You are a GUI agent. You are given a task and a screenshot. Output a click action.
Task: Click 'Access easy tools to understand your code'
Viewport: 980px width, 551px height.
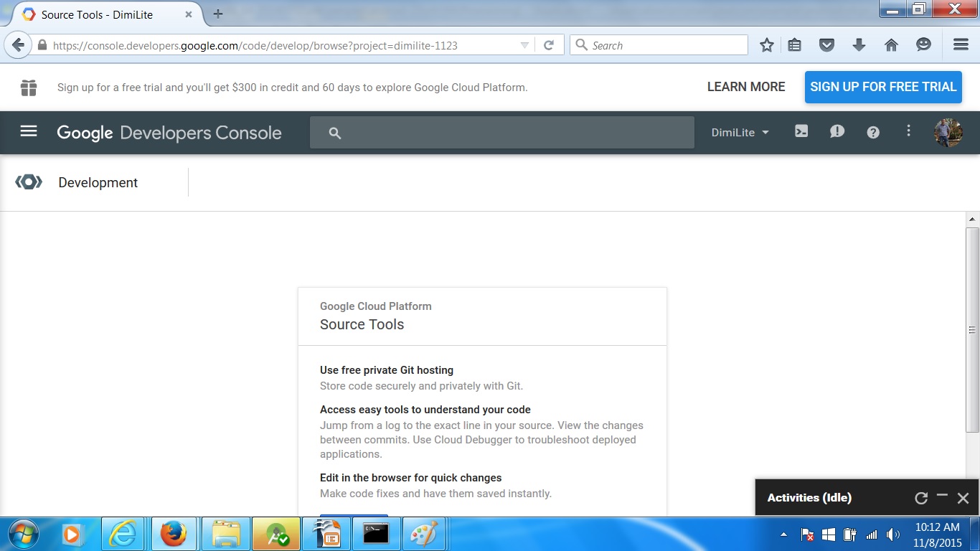click(x=425, y=410)
